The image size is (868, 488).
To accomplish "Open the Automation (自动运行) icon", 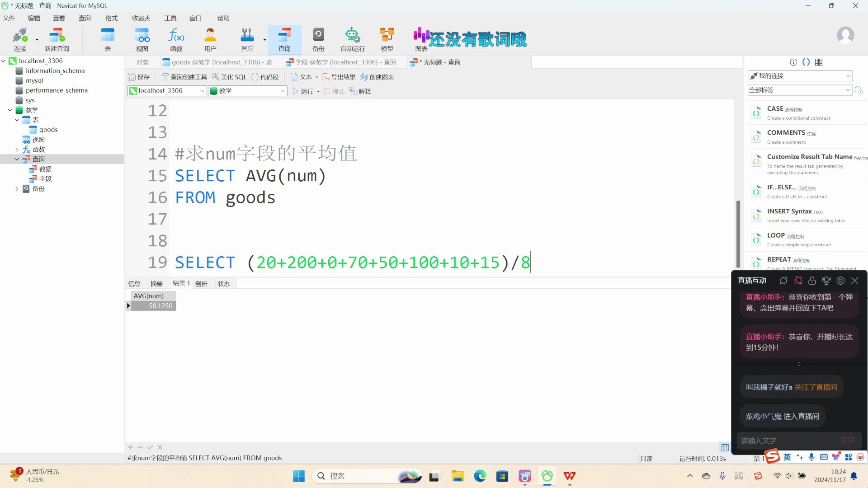I will 352,39.
